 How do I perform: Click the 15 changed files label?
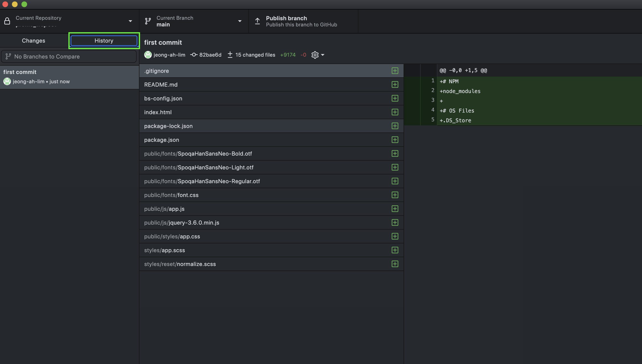(x=255, y=55)
